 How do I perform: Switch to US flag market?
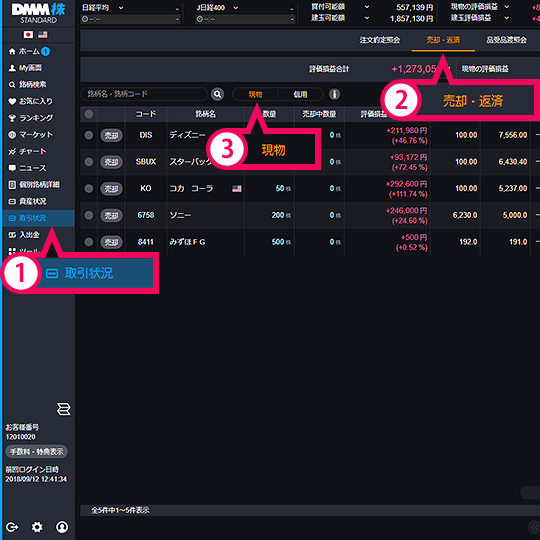tap(43, 34)
